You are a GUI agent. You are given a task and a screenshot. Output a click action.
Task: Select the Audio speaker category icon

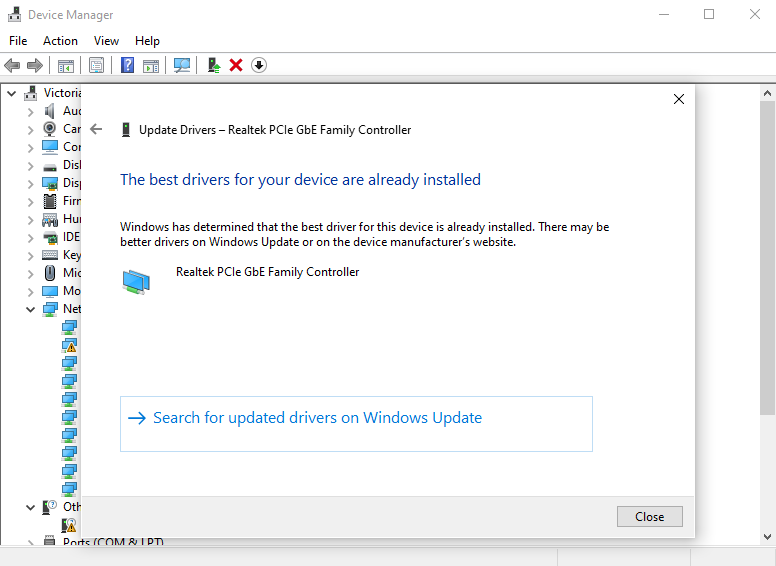click(49, 111)
